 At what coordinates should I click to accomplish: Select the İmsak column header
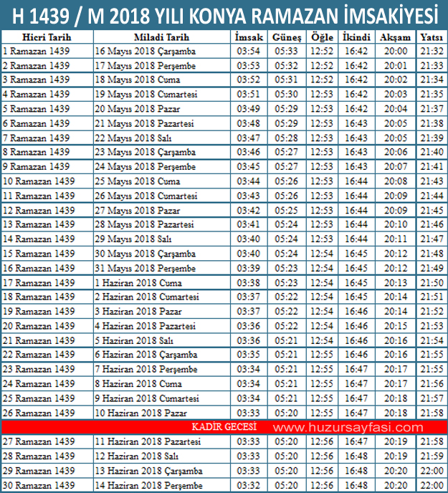tap(248, 37)
